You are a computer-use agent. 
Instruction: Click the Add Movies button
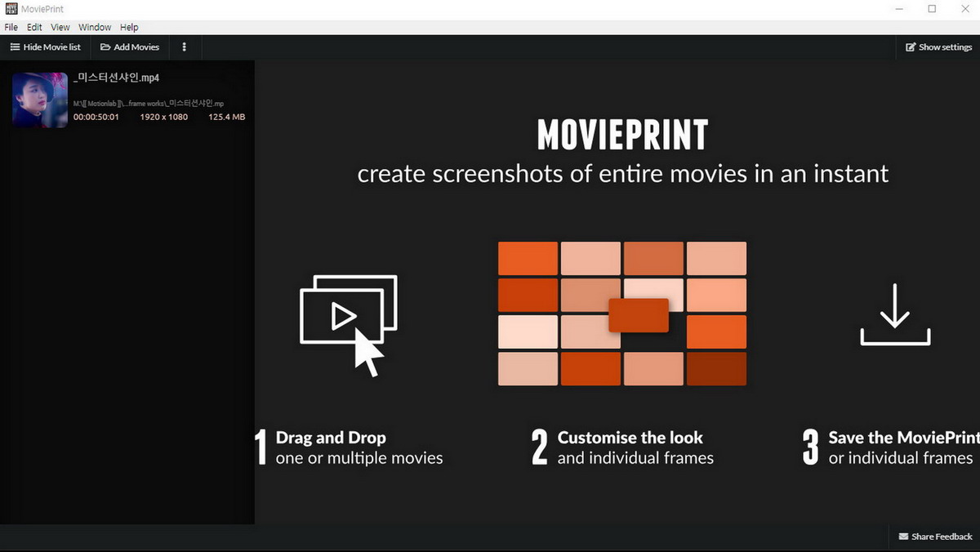click(x=130, y=47)
